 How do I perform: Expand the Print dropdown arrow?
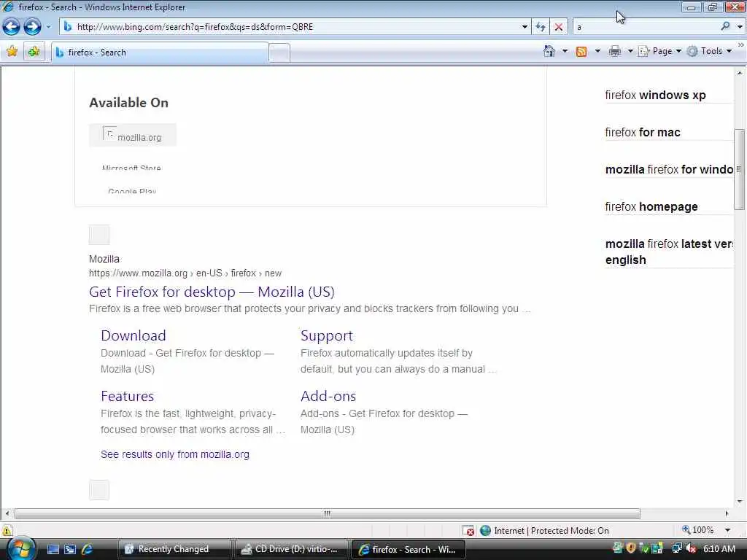[630, 51]
